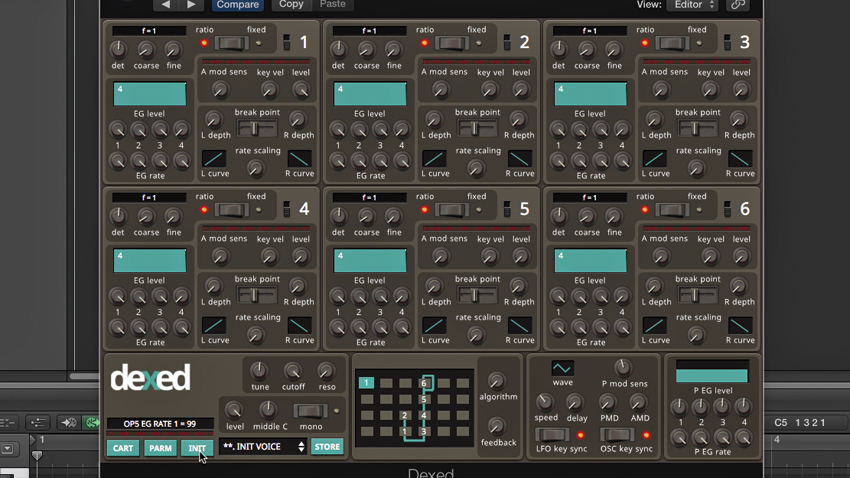Click operator 1 EG envelope display
This screenshot has width=850, height=478.
click(150, 94)
